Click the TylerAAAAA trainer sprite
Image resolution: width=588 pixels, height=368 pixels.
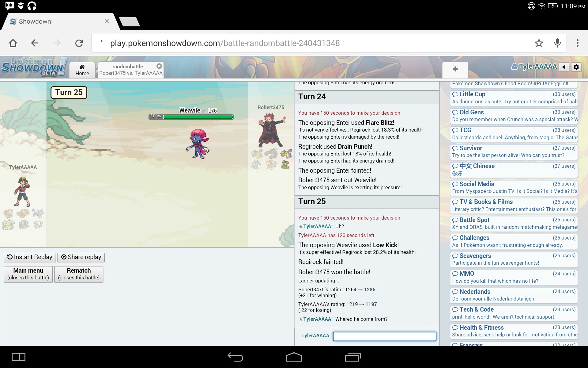[22, 191]
